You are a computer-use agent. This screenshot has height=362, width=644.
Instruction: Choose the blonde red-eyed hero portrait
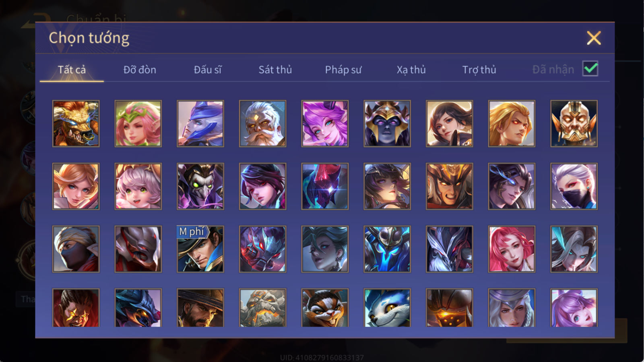click(512, 123)
